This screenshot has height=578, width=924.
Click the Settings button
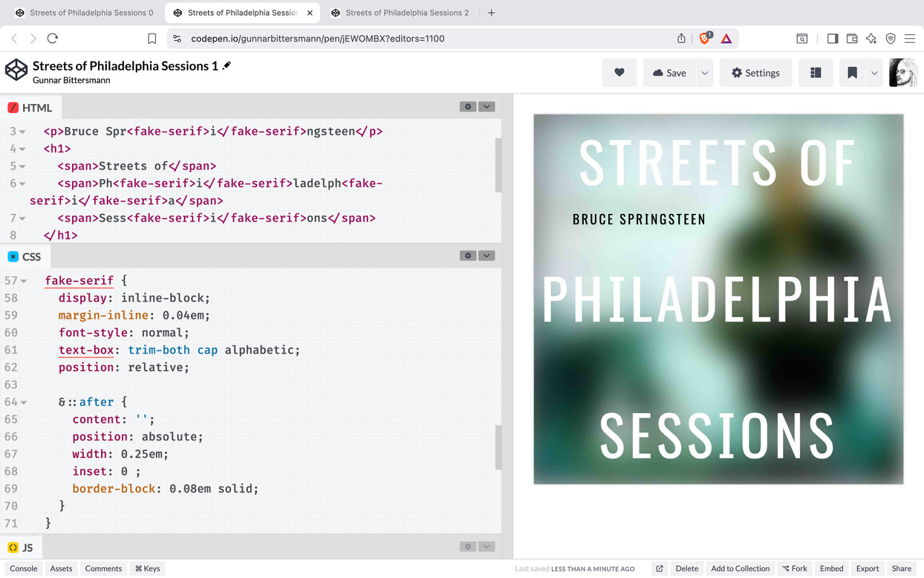coord(755,73)
